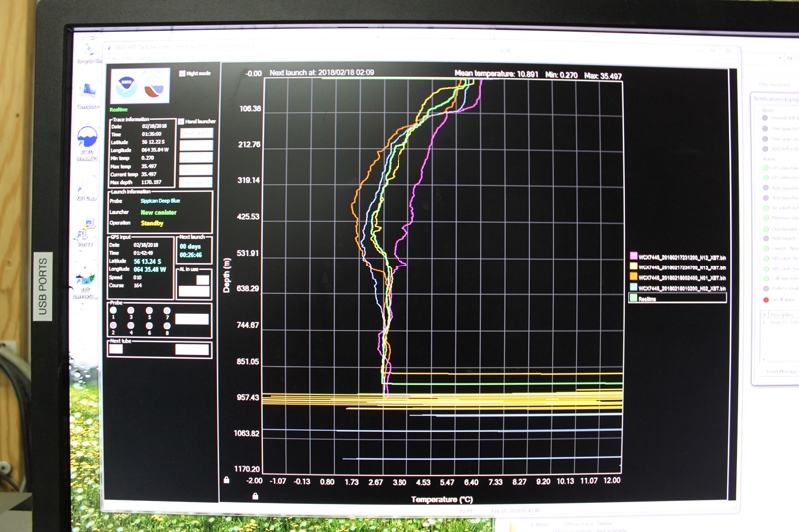
Task: Enable the Hand launcher checkbox
Action: 181,122
